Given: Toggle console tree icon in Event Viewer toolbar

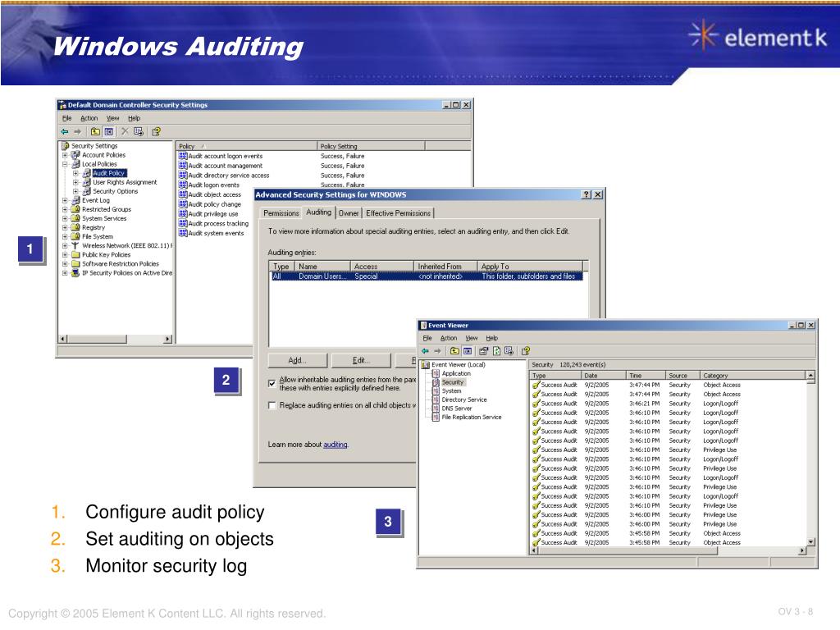Looking at the screenshot, I should (x=468, y=351).
